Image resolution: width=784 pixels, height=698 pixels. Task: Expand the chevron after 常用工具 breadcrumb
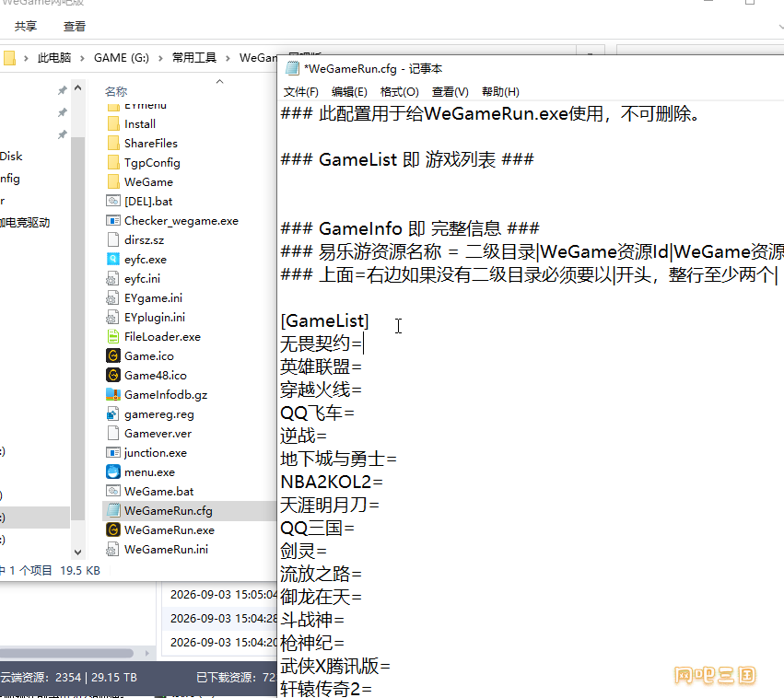tap(228, 58)
